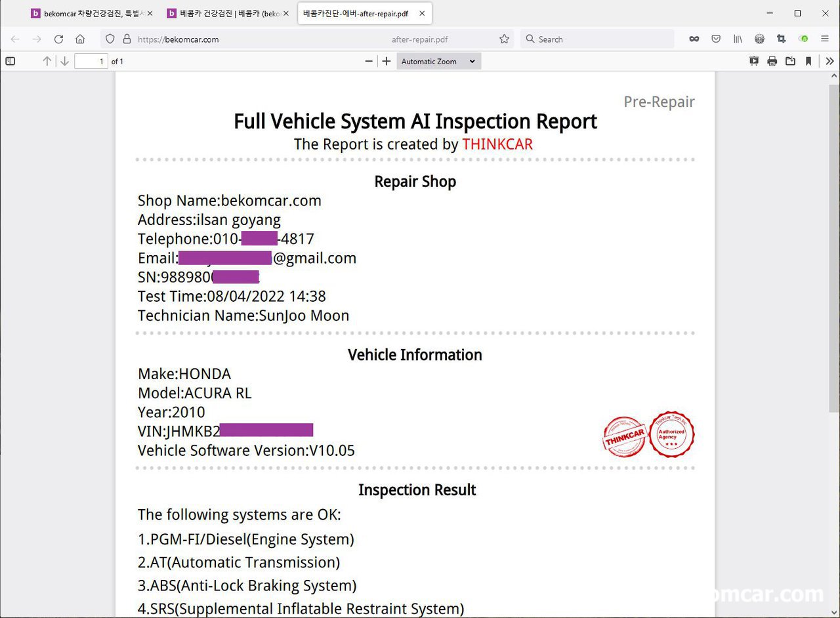Close the 베콤카 건강검진 tab

click(285, 14)
